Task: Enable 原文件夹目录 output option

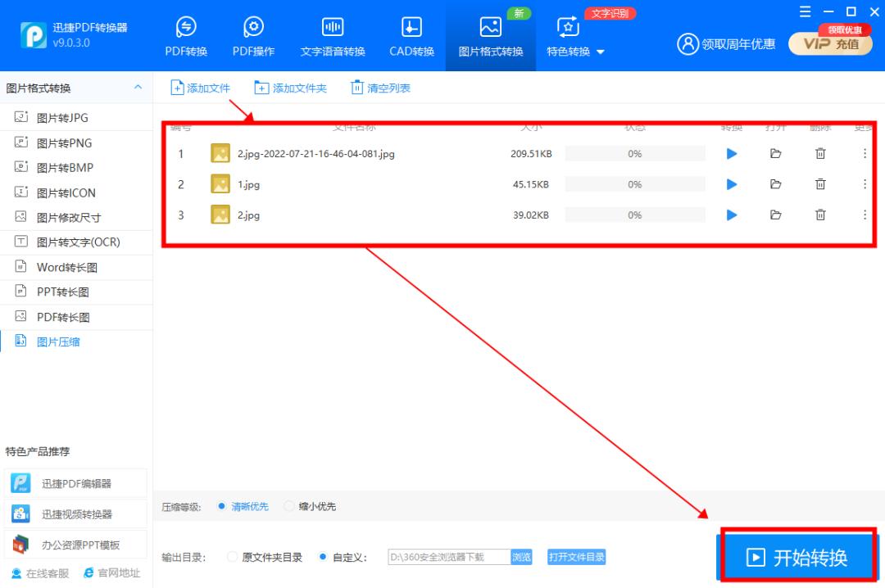Action: tap(233, 556)
